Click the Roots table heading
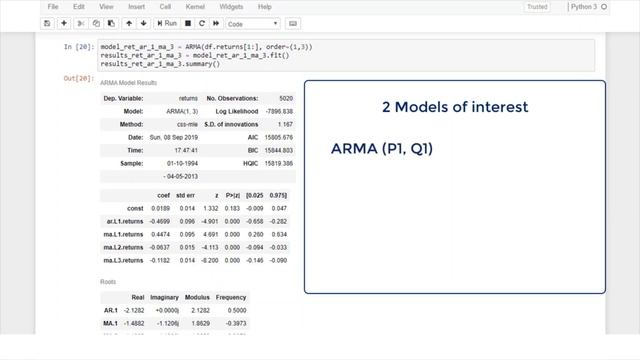Viewport: 640px width, 360px height. 108,282
